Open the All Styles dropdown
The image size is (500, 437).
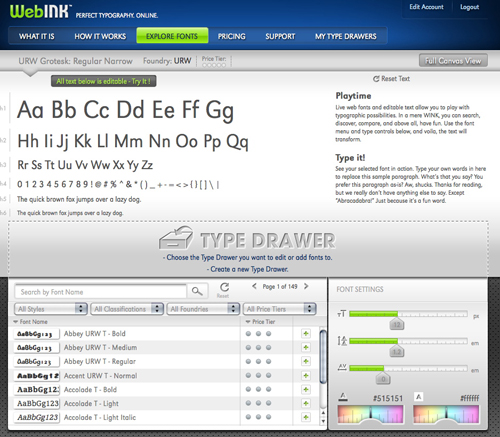51,309
